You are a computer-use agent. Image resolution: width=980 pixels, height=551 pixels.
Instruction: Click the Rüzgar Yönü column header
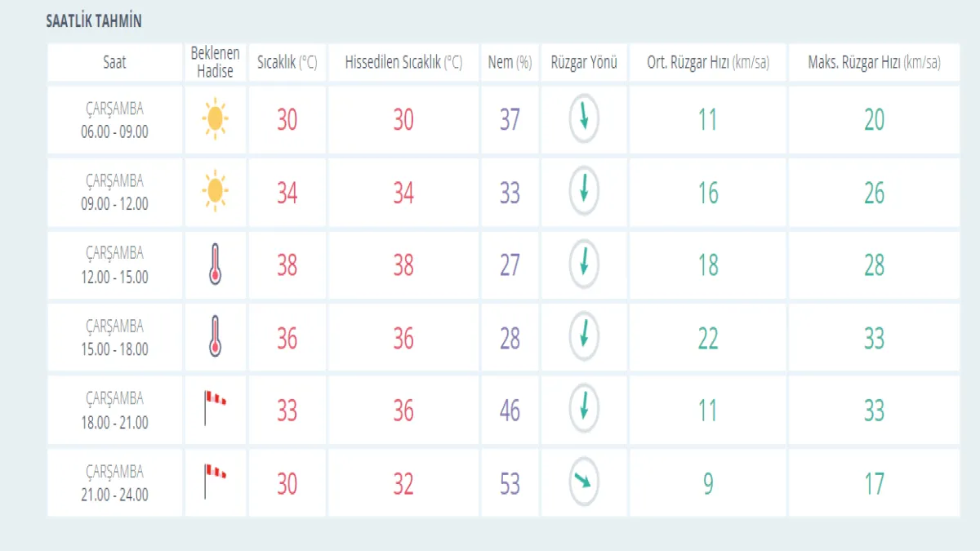coord(584,62)
